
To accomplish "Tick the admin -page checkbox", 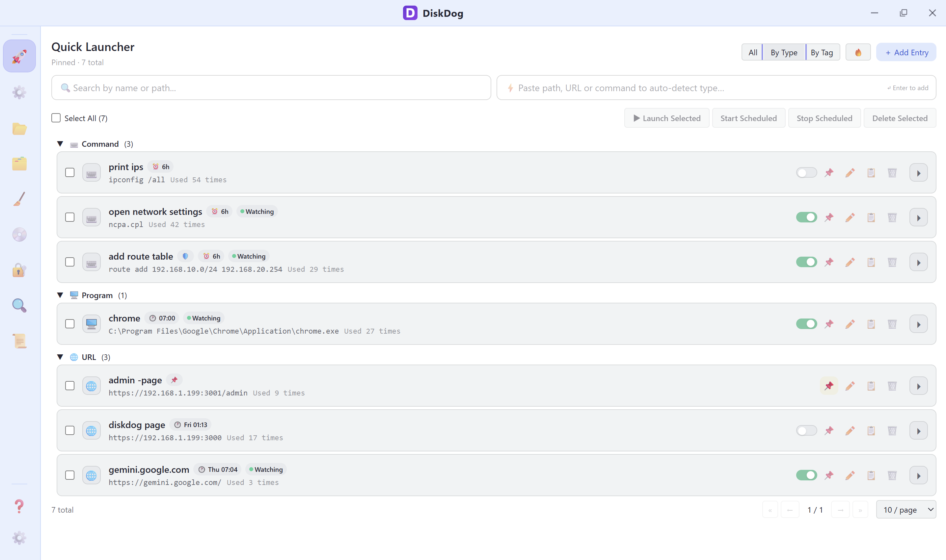I will click(70, 386).
